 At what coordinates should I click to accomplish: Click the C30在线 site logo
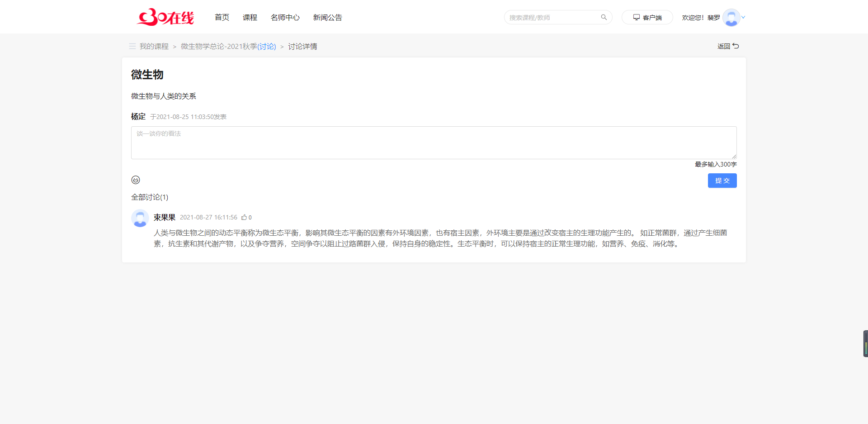point(165,17)
